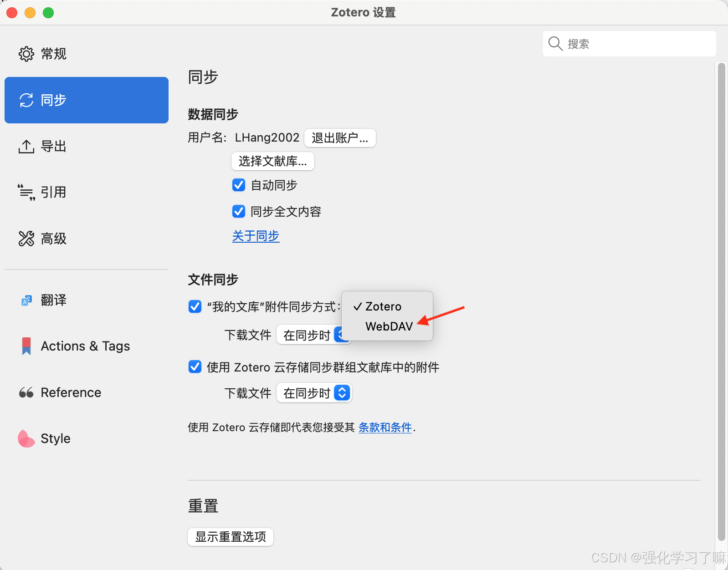Toggle "我的文库"附件同步方式 checkbox

click(x=195, y=306)
